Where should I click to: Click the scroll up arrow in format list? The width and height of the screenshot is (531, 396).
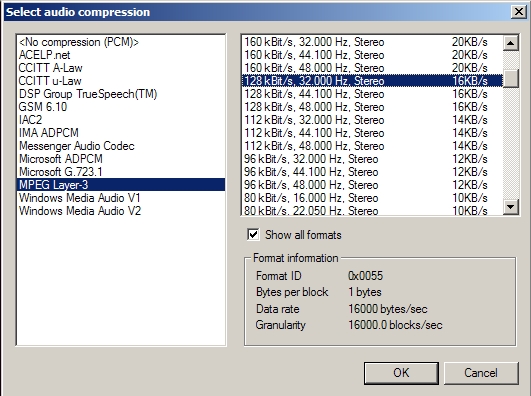pyautogui.click(x=511, y=43)
